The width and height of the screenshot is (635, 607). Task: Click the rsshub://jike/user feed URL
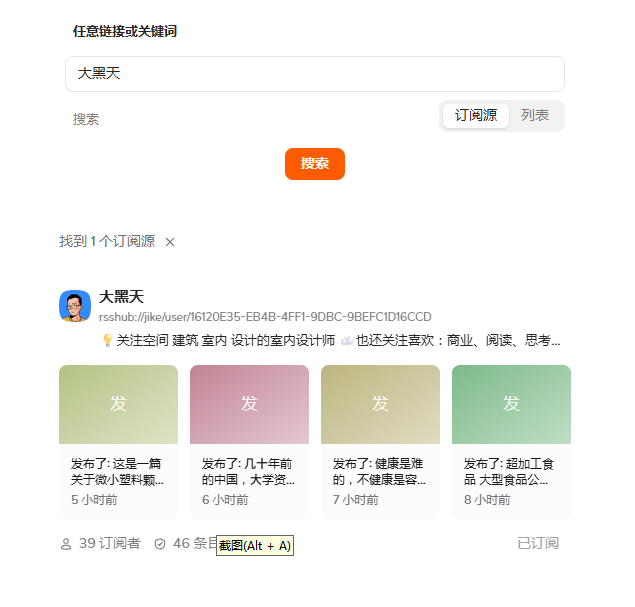(265, 317)
